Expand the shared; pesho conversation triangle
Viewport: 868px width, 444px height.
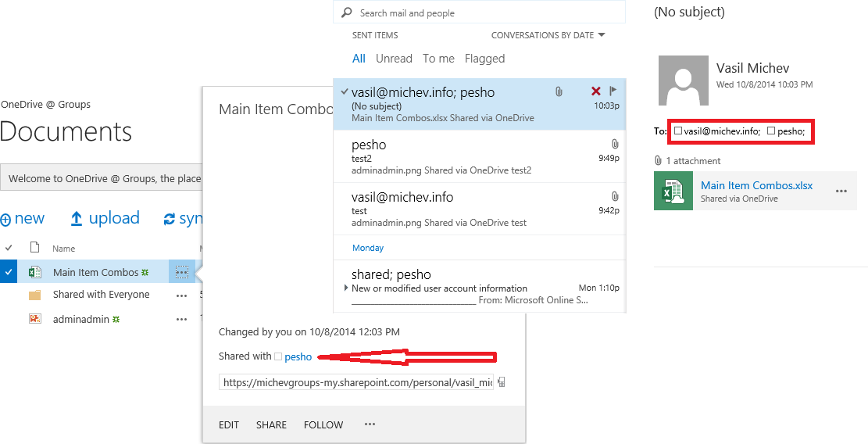(346, 288)
